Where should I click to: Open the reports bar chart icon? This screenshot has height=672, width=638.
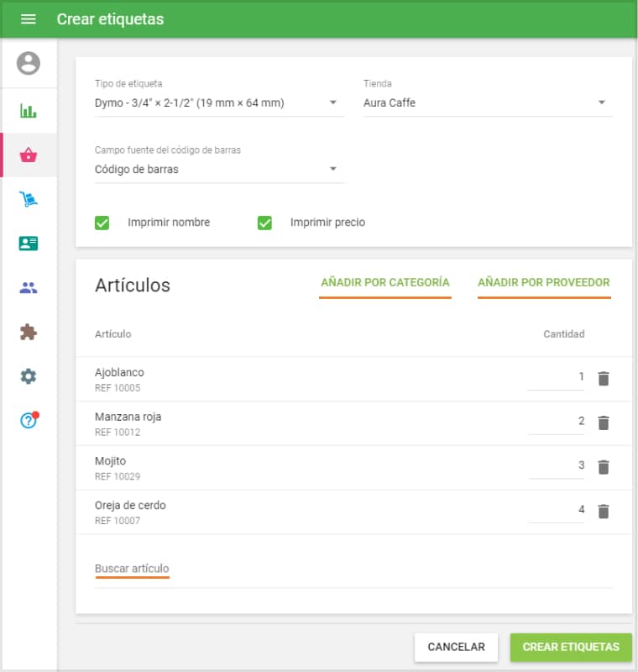point(29,111)
